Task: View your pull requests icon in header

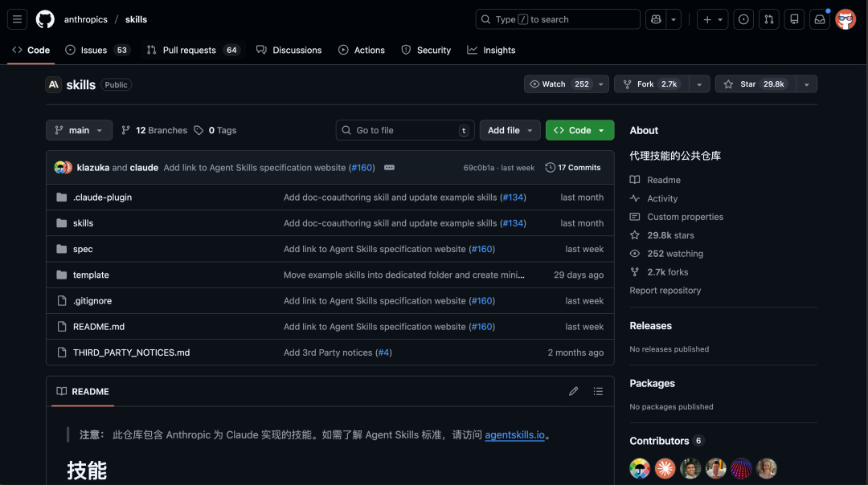Action: click(x=769, y=19)
